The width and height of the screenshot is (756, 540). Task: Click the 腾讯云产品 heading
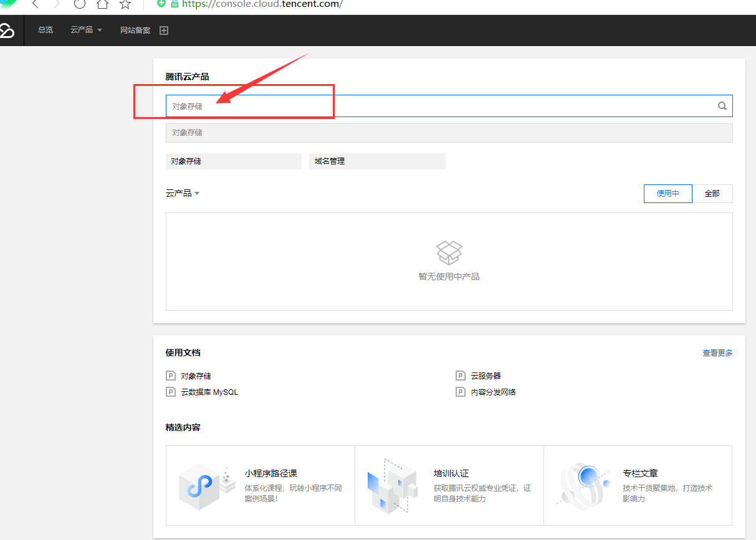pos(188,77)
